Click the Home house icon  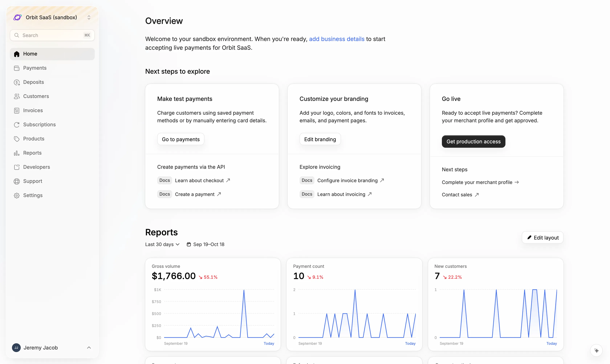(x=17, y=54)
